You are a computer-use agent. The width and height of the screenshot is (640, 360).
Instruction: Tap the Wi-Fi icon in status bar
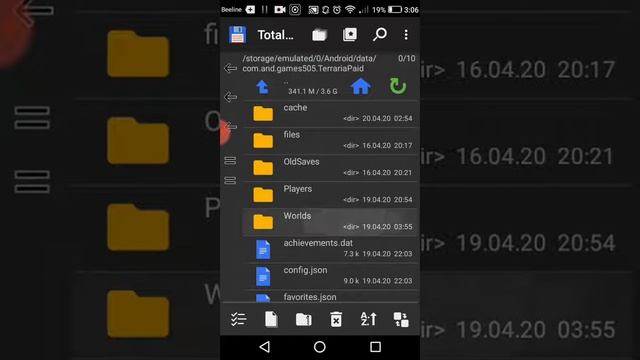pyautogui.click(x=350, y=9)
